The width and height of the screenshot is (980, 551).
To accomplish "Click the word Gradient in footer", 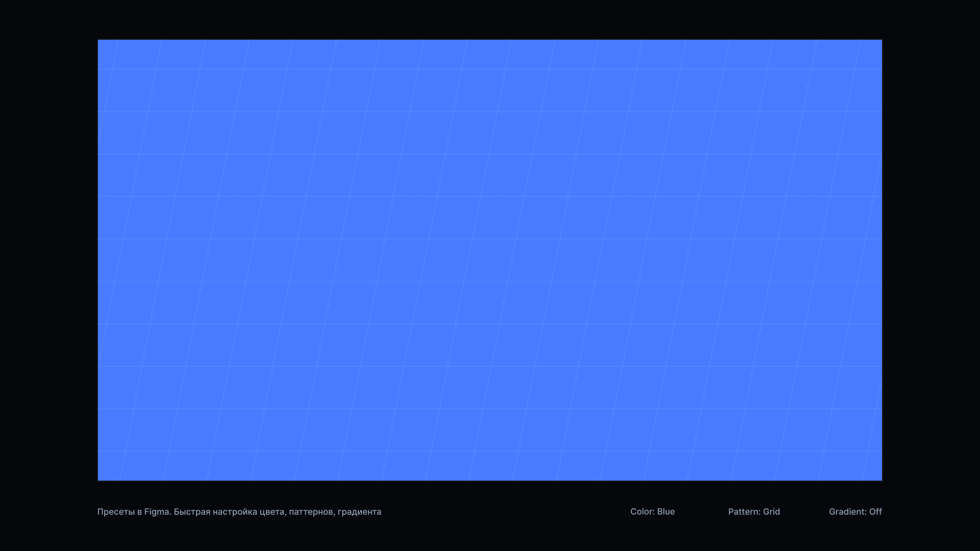I will pyautogui.click(x=847, y=512).
